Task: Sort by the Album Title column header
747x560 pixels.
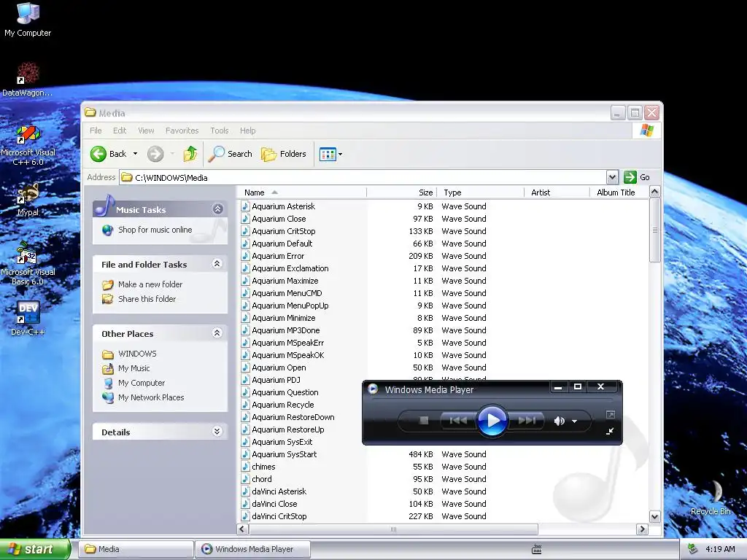Action: point(619,192)
